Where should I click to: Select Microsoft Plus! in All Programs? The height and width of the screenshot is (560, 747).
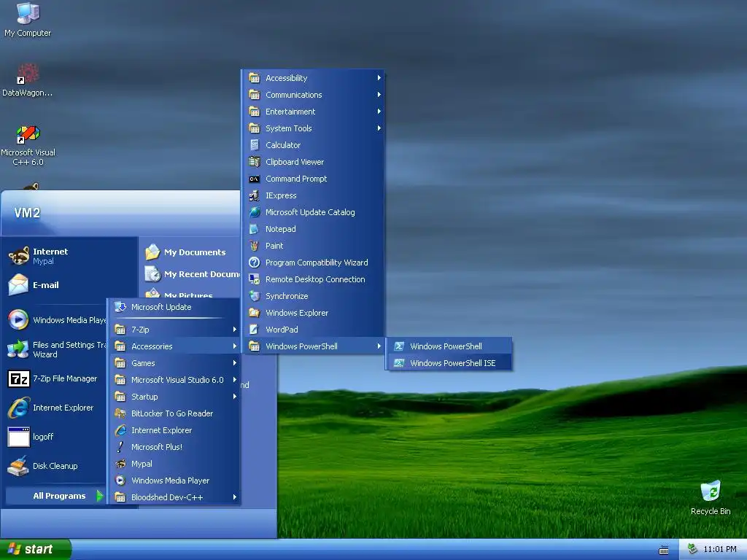click(174, 447)
